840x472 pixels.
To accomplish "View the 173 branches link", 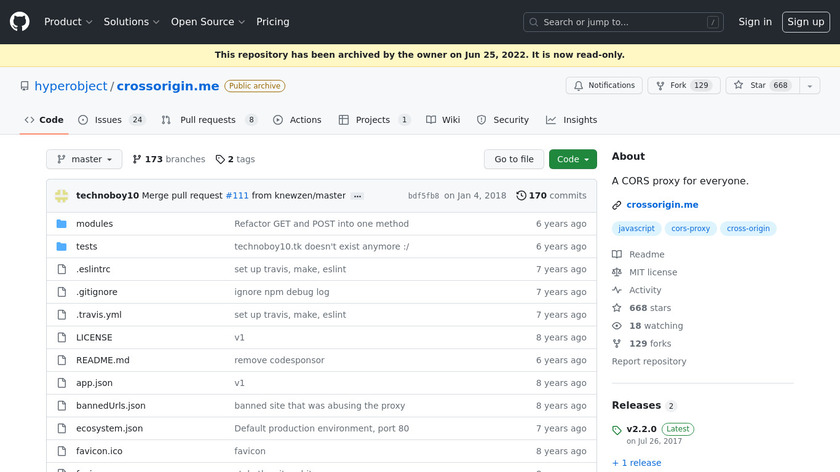I will click(x=169, y=159).
